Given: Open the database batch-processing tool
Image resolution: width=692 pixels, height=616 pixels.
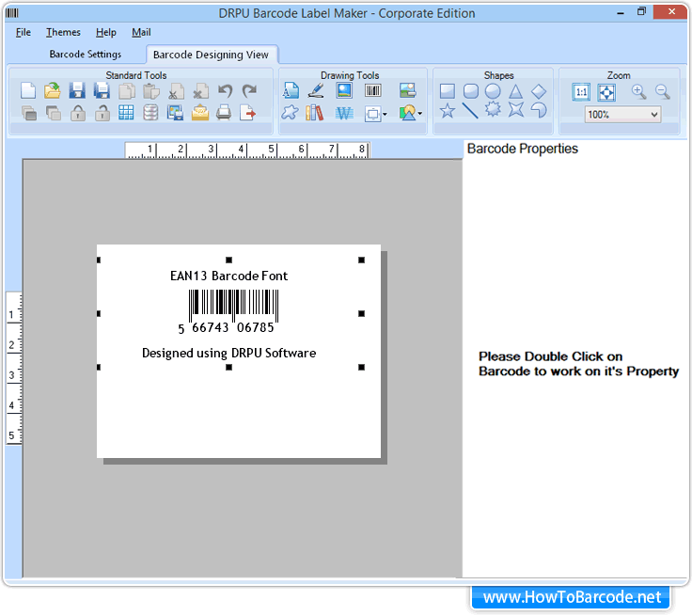Looking at the screenshot, I should tap(150, 113).
